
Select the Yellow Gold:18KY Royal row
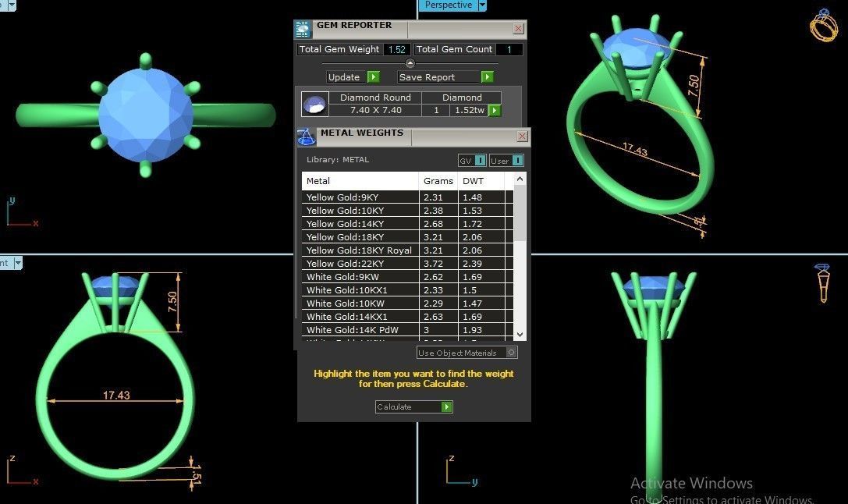[x=407, y=250]
